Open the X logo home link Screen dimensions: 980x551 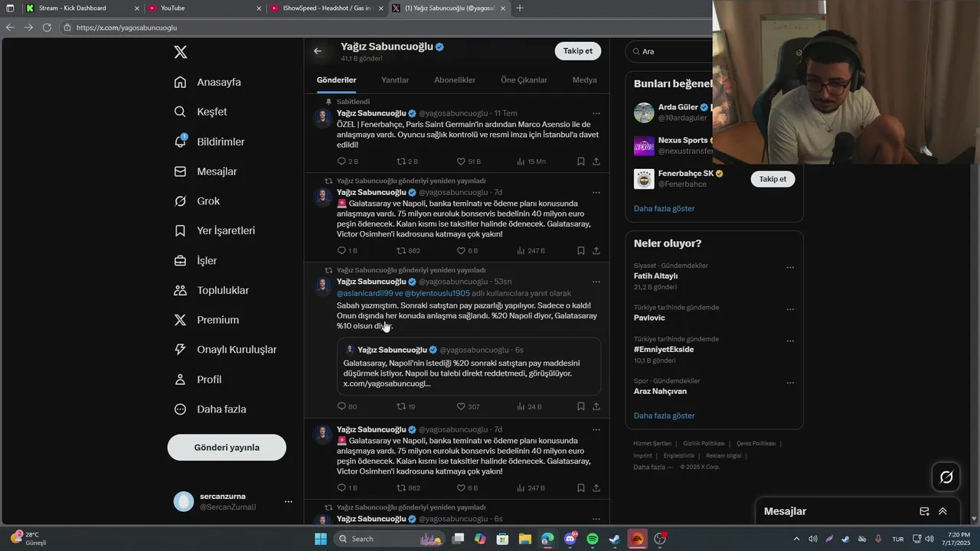(181, 52)
